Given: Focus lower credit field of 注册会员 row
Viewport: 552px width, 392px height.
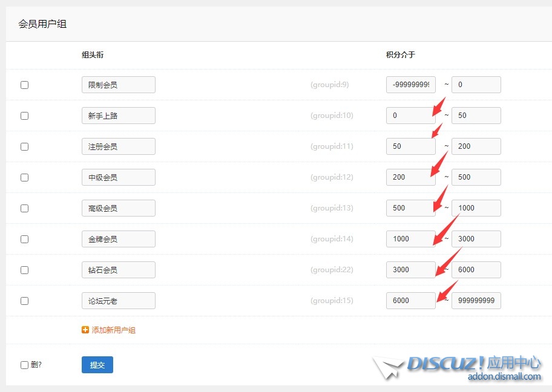Looking at the screenshot, I should tap(411, 146).
